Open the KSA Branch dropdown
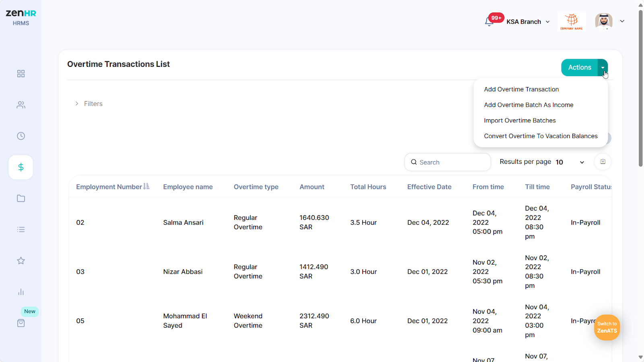644x362 pixels. [x=528, y=22]
